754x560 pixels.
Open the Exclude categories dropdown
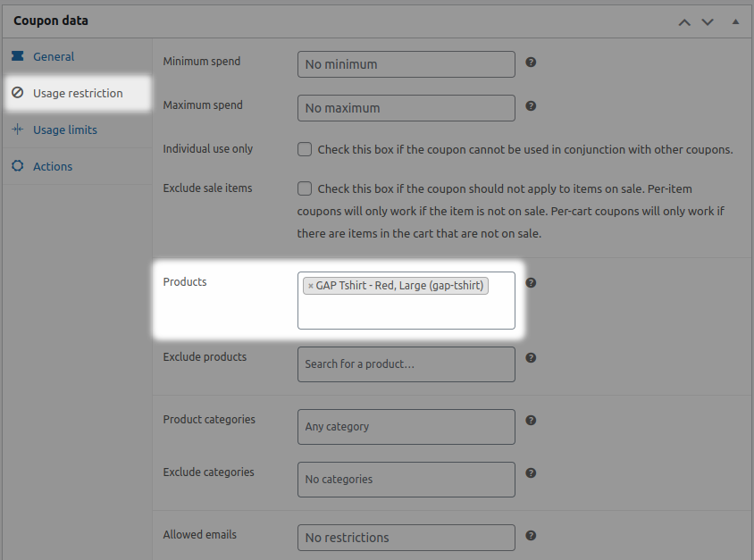point(406,480)
